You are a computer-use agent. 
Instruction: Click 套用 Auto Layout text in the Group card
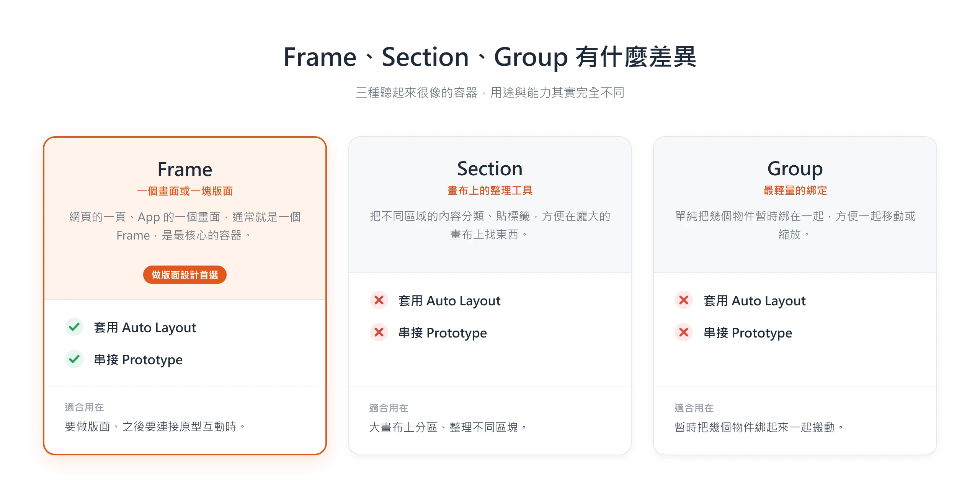pos(755,301)
